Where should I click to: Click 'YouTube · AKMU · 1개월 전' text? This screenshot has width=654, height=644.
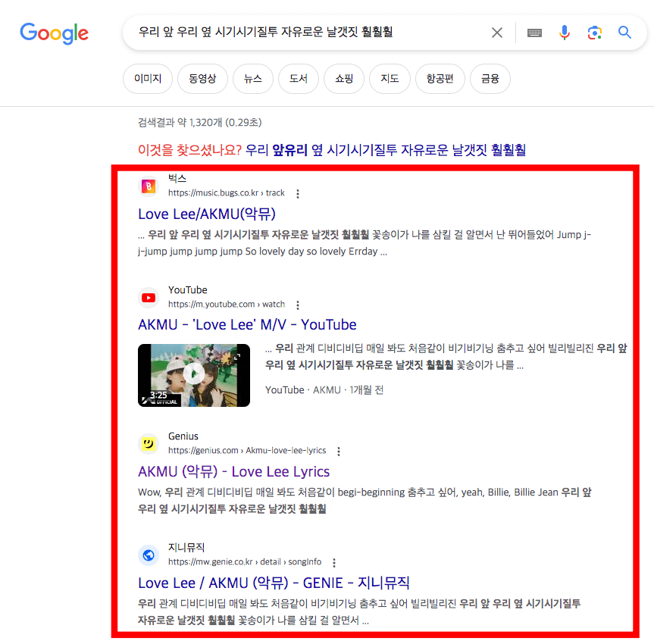(324, 389)
